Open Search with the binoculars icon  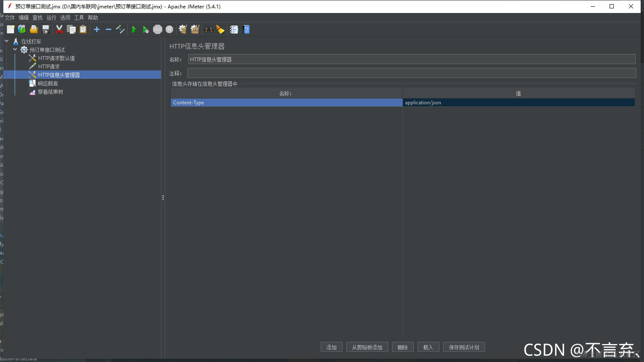208,29
